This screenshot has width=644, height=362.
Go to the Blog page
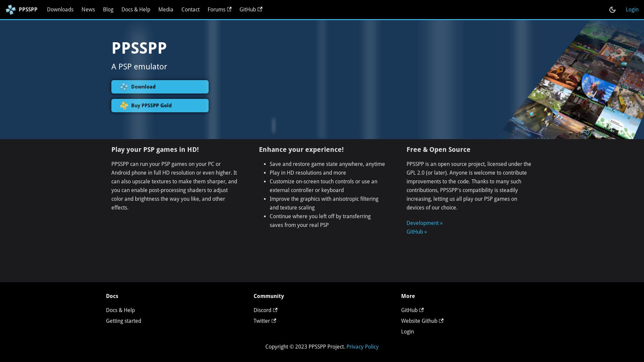(x=108, y=10)
